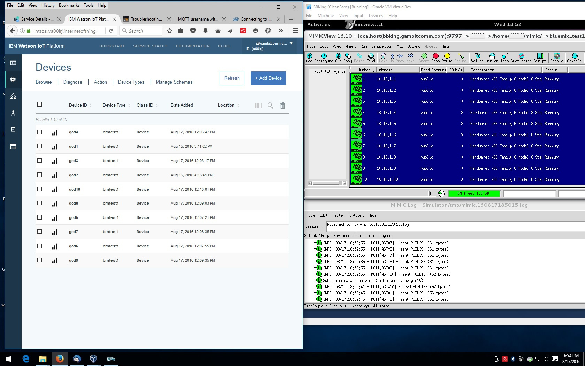
Task: Click the Stop agent toolbar icon
Action: click(435, 58)
